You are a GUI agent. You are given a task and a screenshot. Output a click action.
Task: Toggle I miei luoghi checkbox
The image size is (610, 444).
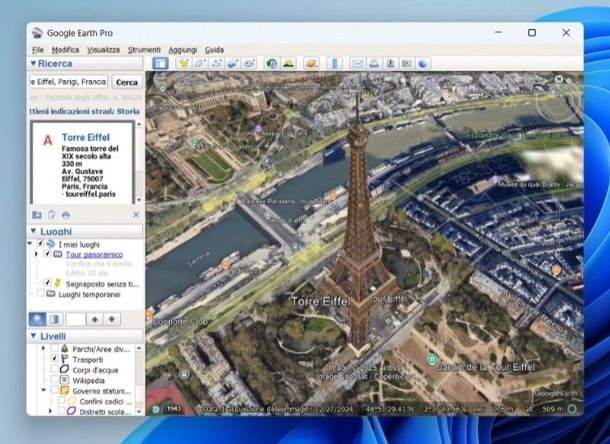click(x=40, y=244)
